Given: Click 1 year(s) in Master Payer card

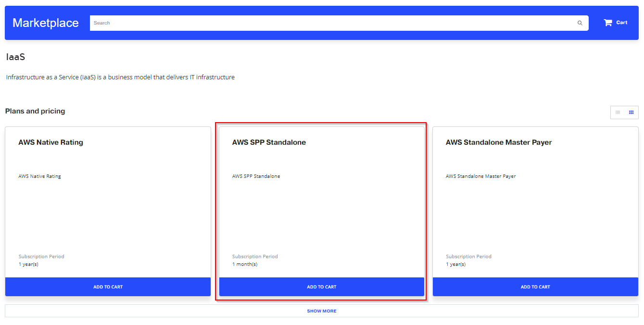Looking at the screenshot, I should pyautogui.click(x=455, y=264).
